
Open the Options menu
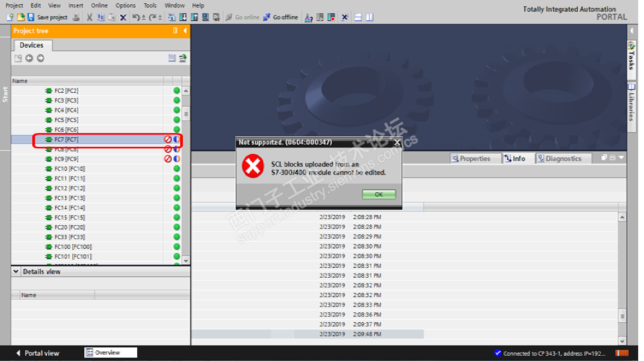pos(126,5)
